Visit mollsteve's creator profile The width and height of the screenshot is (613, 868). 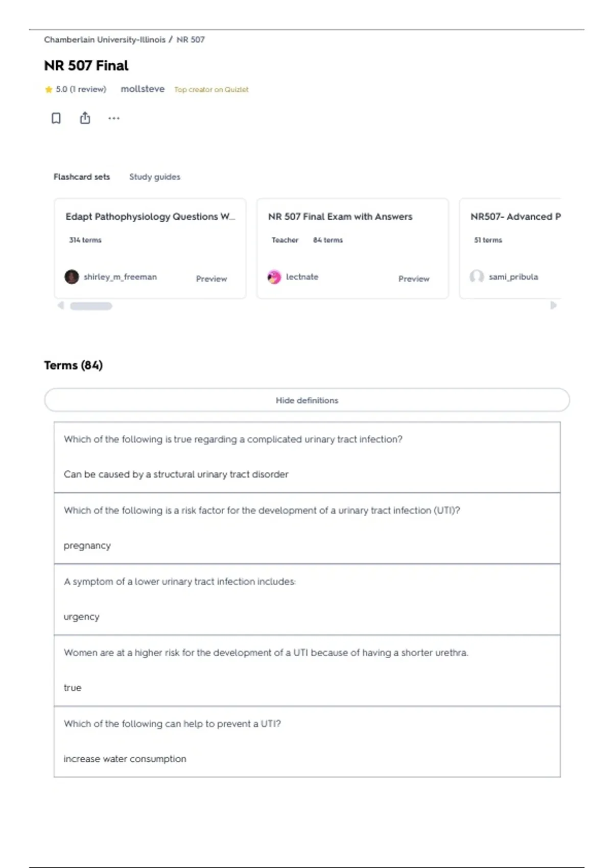(x=143, y=89)
